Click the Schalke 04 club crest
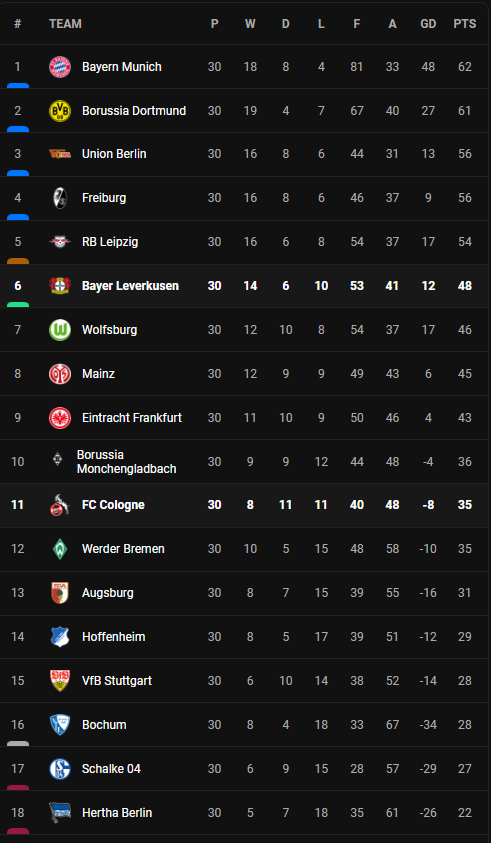 coord(60,769)
